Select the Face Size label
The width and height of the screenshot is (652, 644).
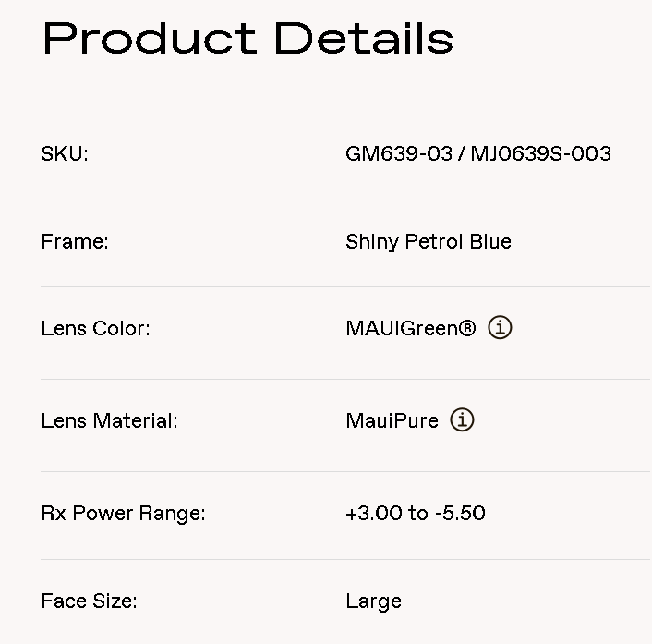89,601
